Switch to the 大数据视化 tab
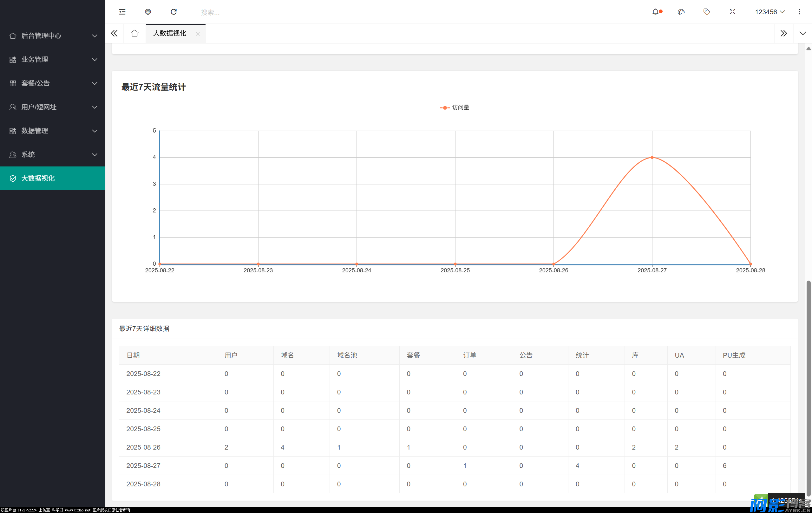The height and width of the screenshot is (513, 812). [170, 33]
